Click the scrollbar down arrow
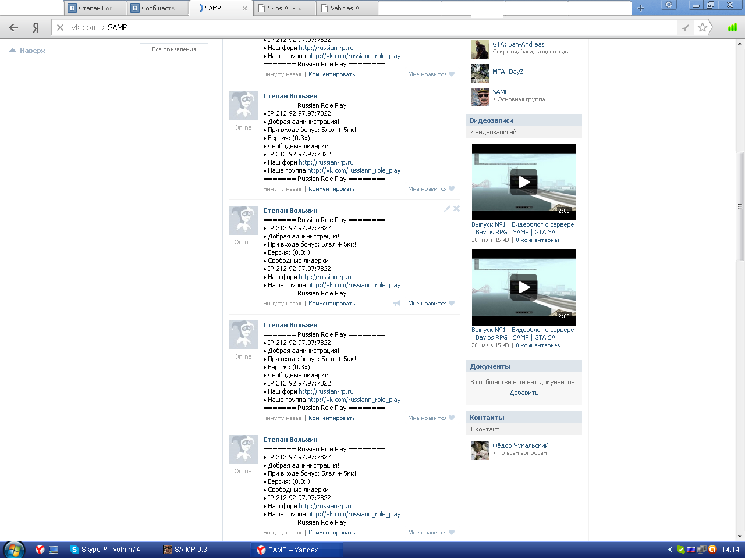This screenshot has height=560, width=745. (x=740, y=536)
